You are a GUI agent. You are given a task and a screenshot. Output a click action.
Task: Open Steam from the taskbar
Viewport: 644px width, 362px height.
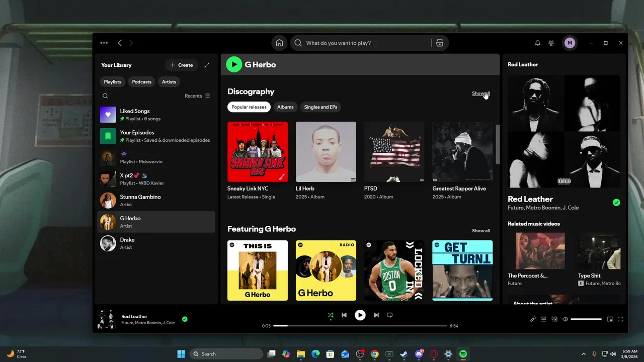pyautogui.click(x=404, y=354)
